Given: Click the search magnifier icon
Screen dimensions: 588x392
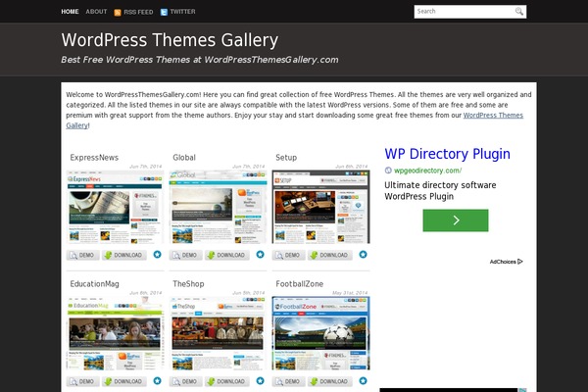Looking at the screenshot, I should click(x=519, y=12).
